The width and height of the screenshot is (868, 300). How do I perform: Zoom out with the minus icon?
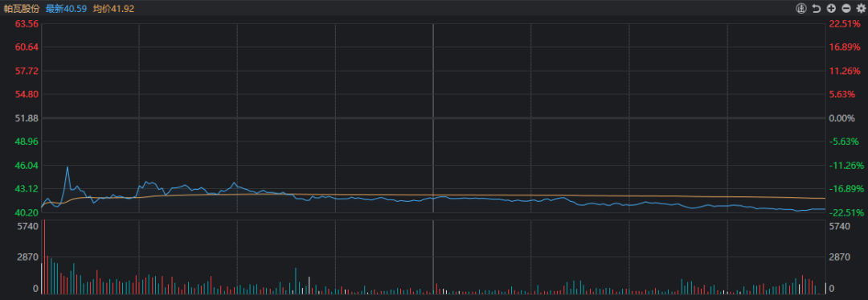845,8
